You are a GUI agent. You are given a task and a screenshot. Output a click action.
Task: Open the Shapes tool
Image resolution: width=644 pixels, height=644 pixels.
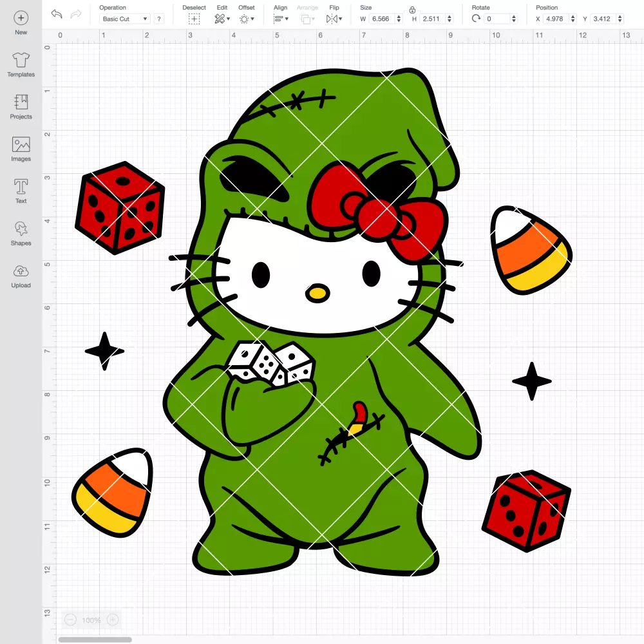[x=21, y=229]
